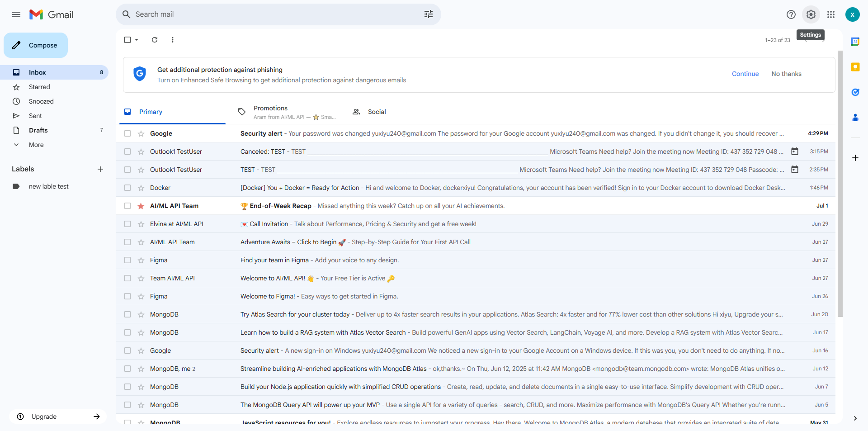This screenshot has height=431, width=868.
Task: Select the Welcome to Figma! email checkbox
Action: point(127,296)
